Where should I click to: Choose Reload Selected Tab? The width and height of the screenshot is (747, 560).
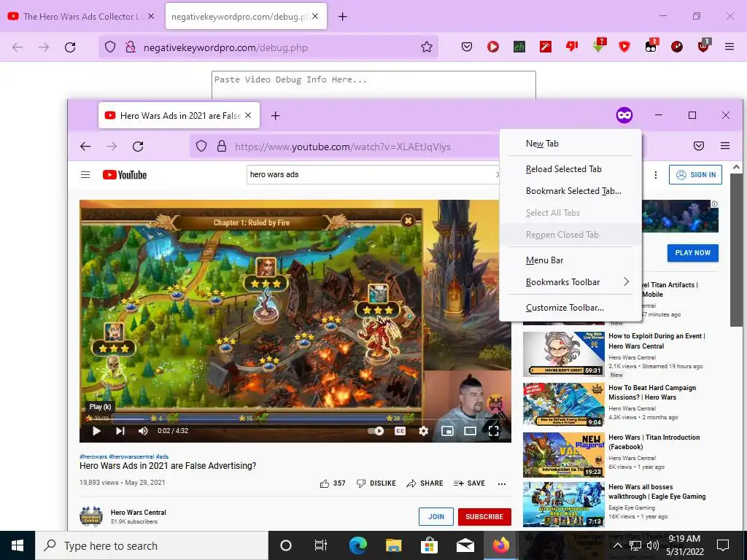[570, 169]
